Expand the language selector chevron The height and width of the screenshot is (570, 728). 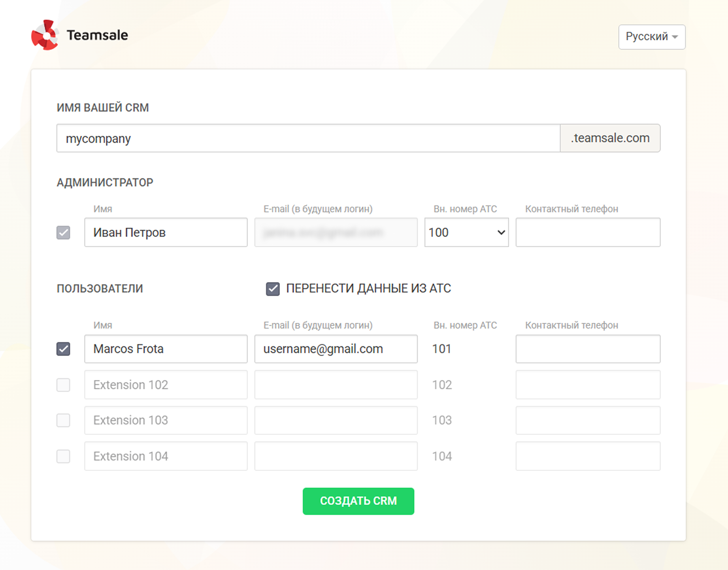pyautogui.click(x=675, y=37)
